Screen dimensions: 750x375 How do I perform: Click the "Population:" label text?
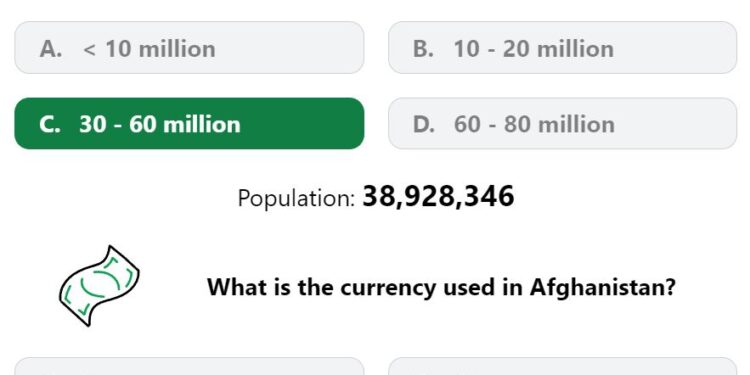click(297, 198)
